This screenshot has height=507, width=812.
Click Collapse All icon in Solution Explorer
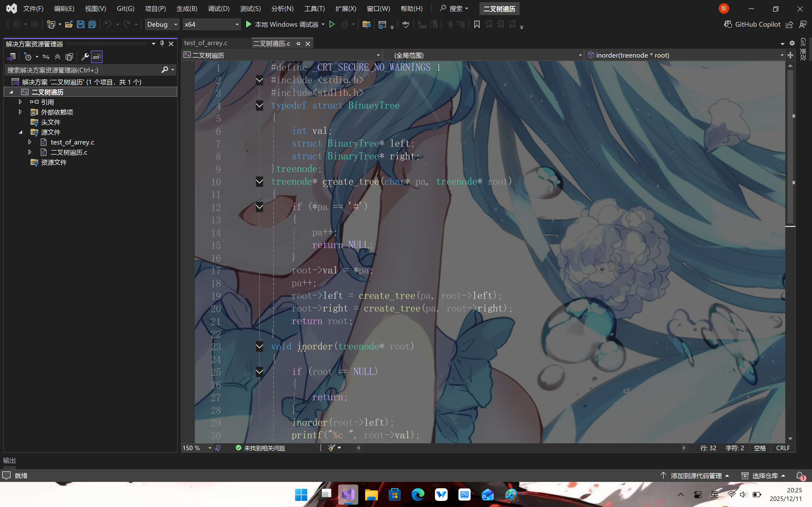pos(57,57)
